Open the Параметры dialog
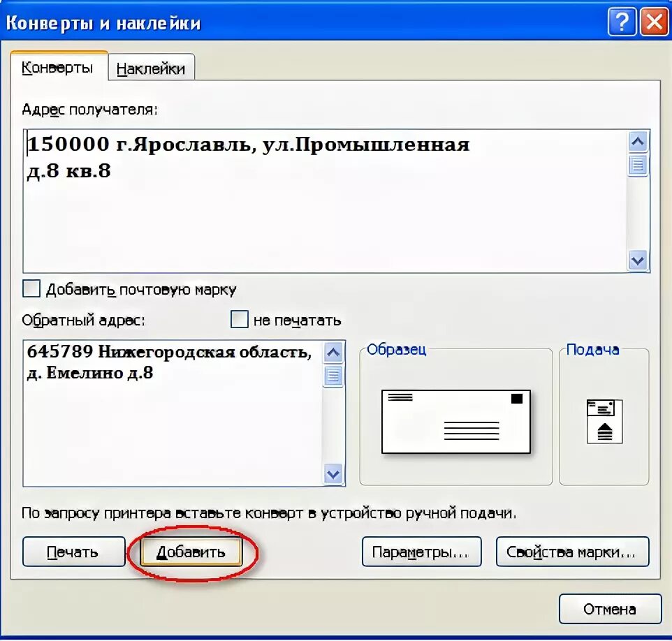This screenshot has height=641, width=672. click(x=421, y=551)
